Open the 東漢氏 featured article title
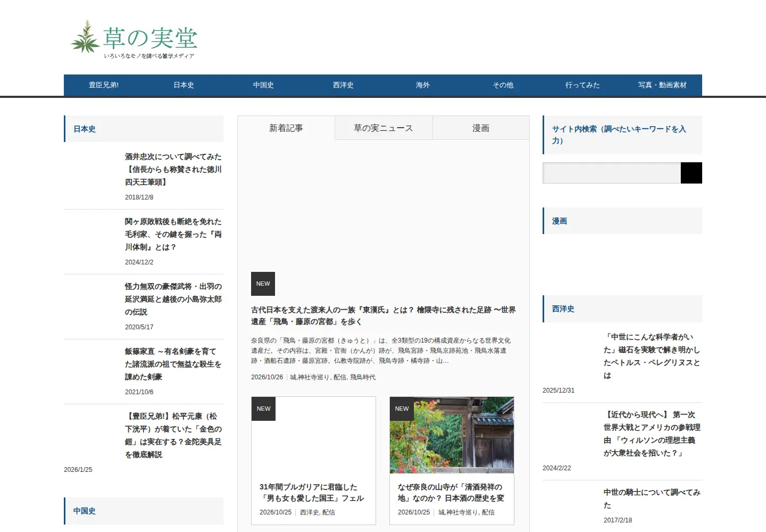 pyautogui.click(x=384, y=315)
